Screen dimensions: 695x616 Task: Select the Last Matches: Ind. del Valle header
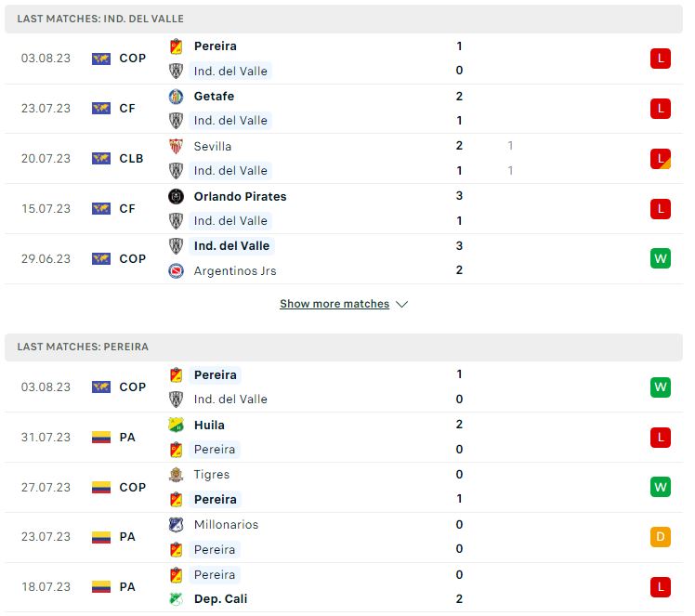[x=344, y=20]
